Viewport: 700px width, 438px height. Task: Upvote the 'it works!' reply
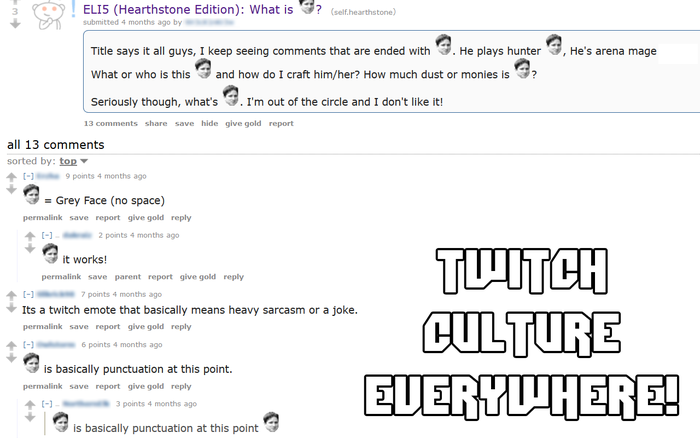30,236
